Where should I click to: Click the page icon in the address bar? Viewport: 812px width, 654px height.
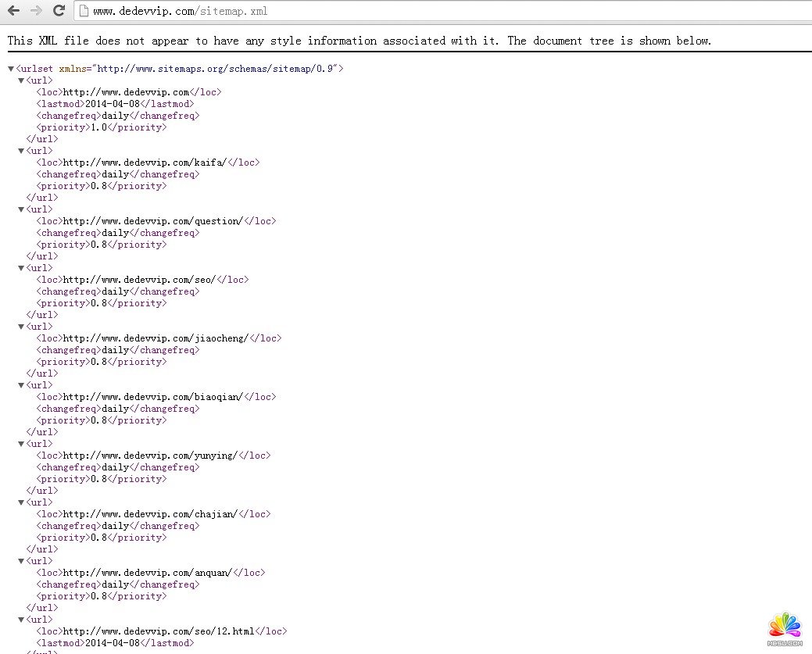click(84, 12)
